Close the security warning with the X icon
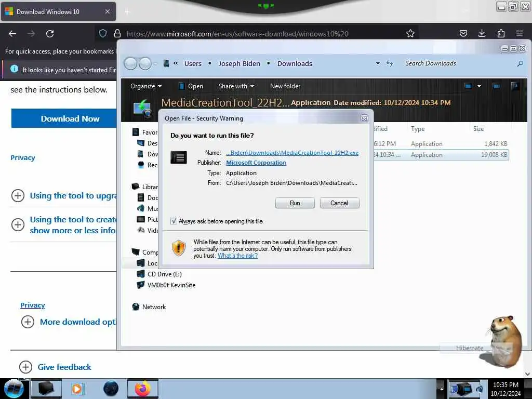 (x=364, y=118)
